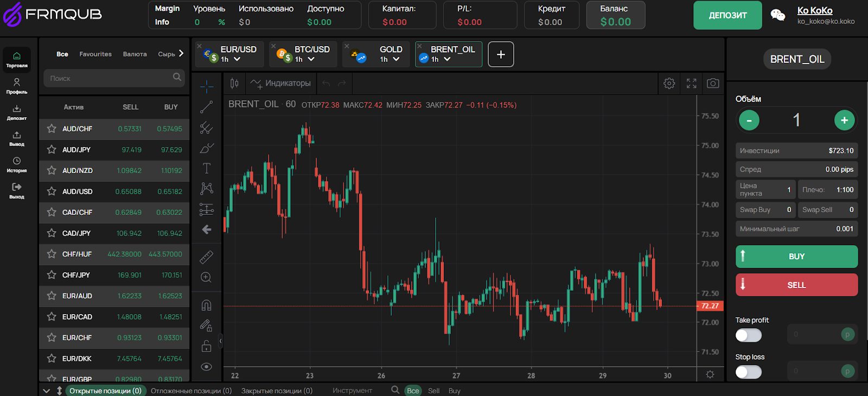The height and width of the screenshot is (396, 868).
Task: Select the Favourites asset tab
Action: [95, 54]
